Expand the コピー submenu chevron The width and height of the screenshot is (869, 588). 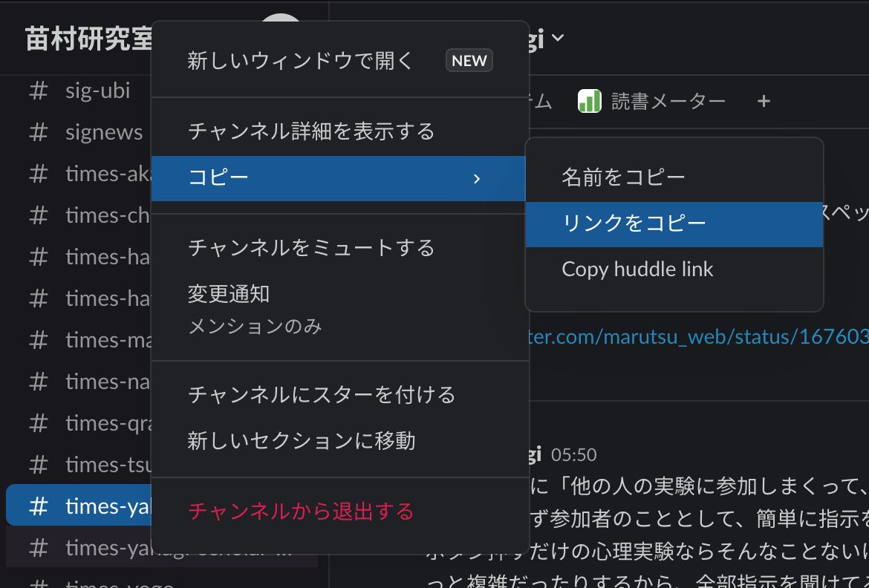point(477,178)
